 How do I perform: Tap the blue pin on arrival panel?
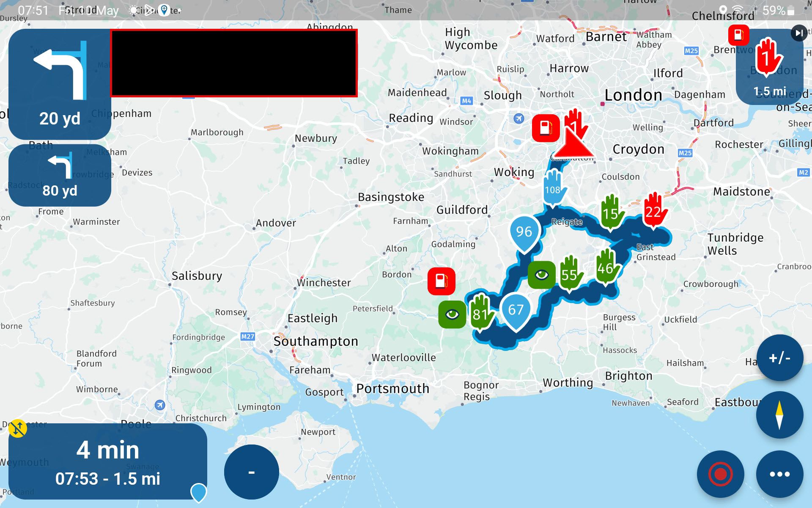click(x=198, y=492)
